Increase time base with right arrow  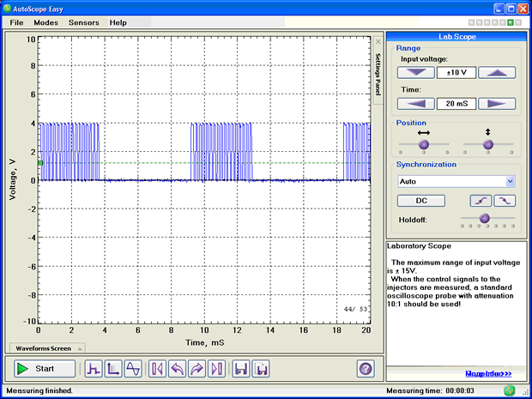pyautogui.click(x=497, y=104)
